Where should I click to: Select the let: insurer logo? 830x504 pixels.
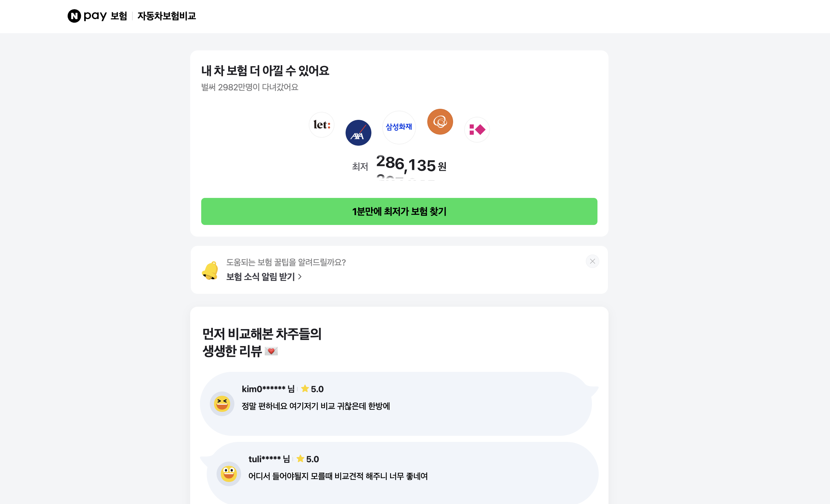point(321,125)
